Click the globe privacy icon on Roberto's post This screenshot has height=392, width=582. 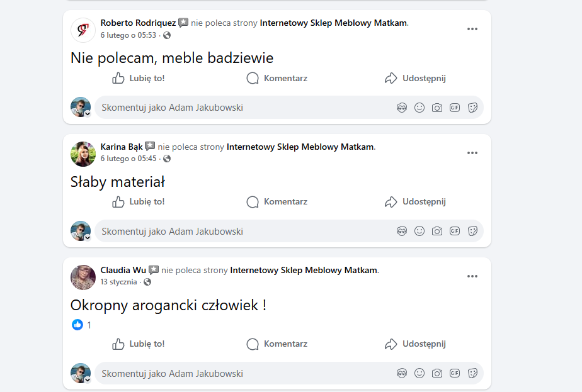tap(166, 35)
